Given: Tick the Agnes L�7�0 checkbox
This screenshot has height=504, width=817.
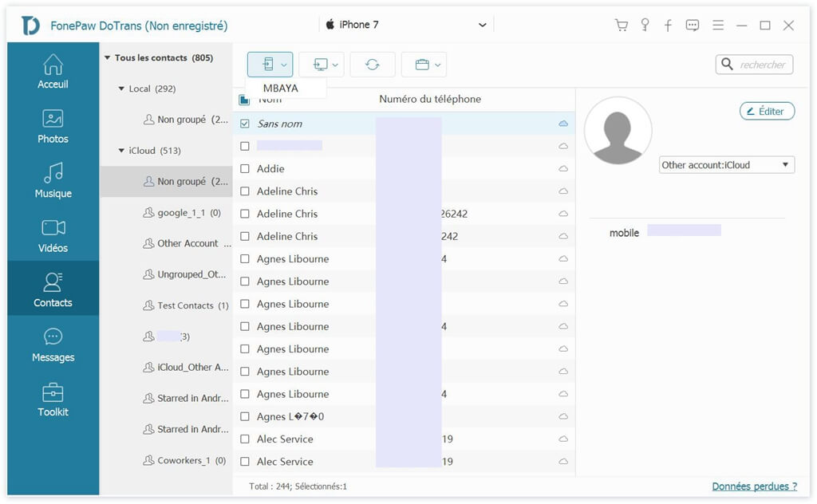Looking at the screenshot, I should pyautogui.click(x=244, y=416).
